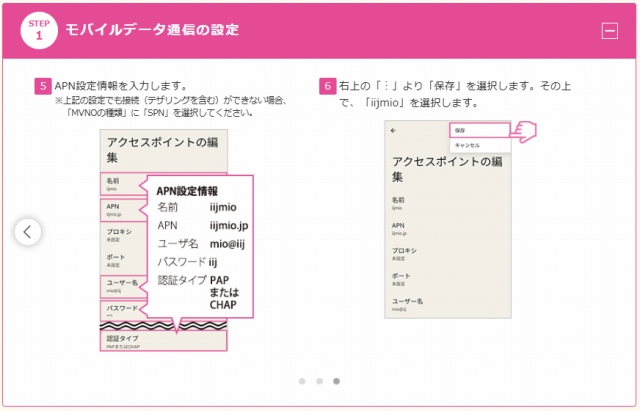The image size is (640, 411).
Task: Click the APN設定情報 callout heading
Action: [x=187, y=191]
